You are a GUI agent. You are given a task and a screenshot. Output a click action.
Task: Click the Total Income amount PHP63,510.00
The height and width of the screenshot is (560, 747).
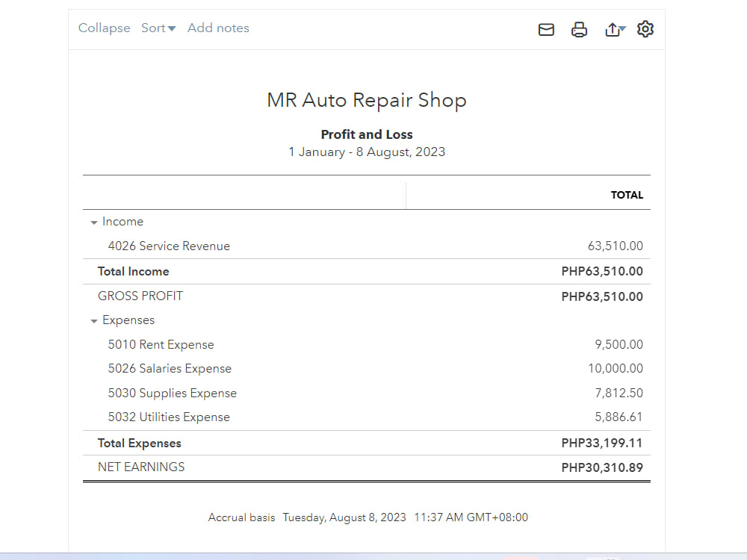602,271
